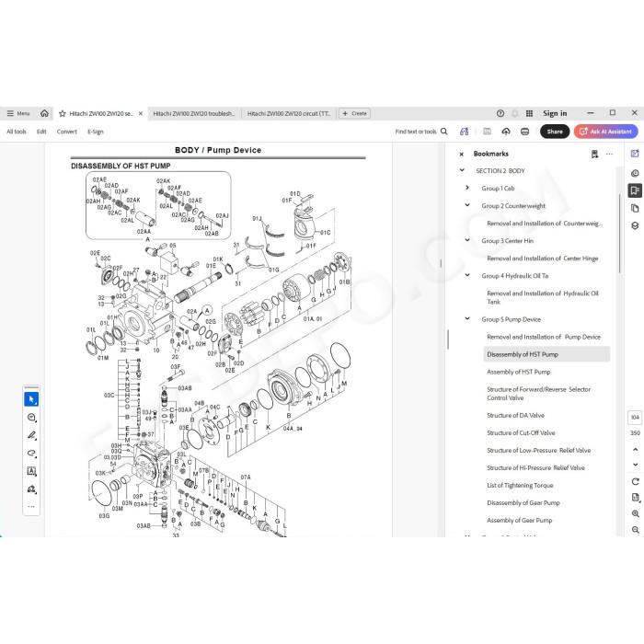Open Structure of Hi-Pressure Relief Valve bookmark

coord(535,467)
